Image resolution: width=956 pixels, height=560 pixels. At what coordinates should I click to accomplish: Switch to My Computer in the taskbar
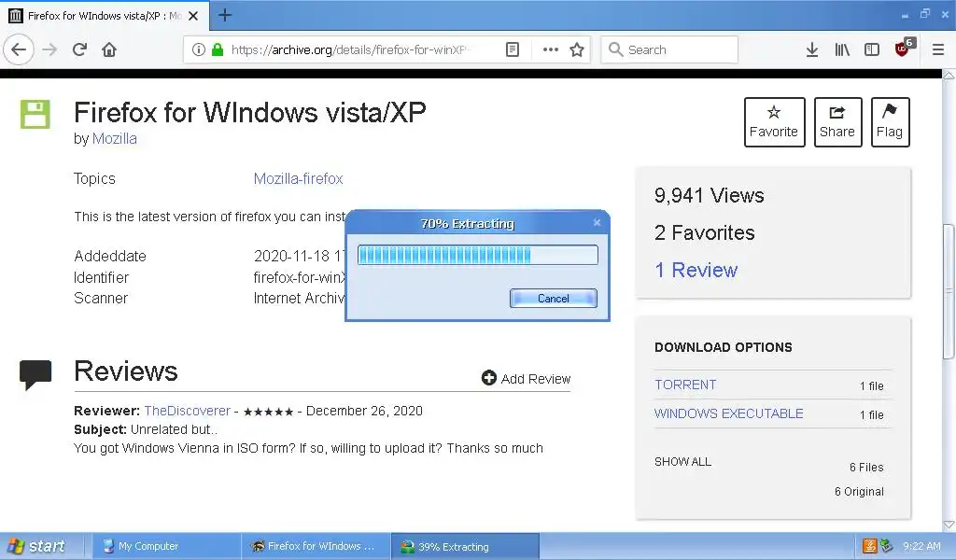tap(165, 546)
